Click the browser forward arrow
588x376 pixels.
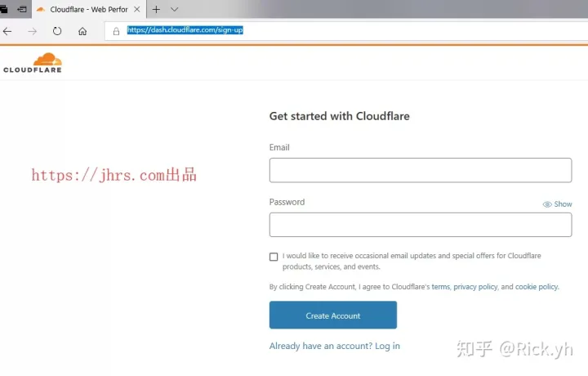[x=32, y=31]
